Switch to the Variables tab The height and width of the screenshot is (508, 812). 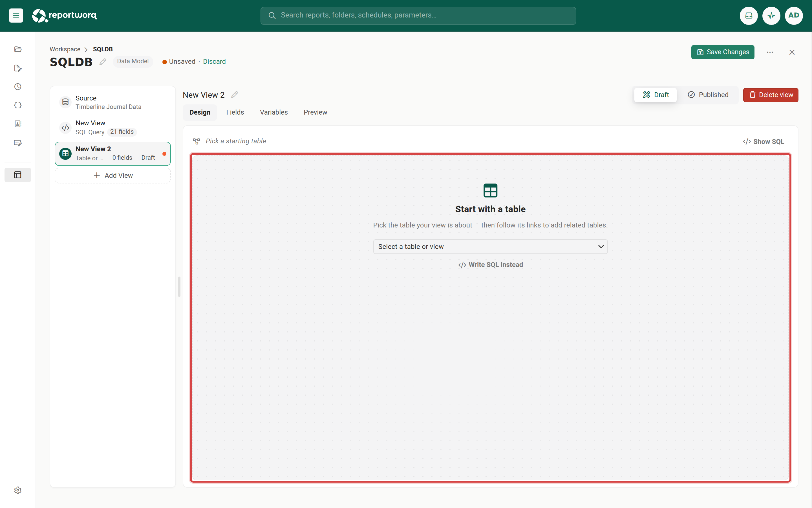[273, 112]
